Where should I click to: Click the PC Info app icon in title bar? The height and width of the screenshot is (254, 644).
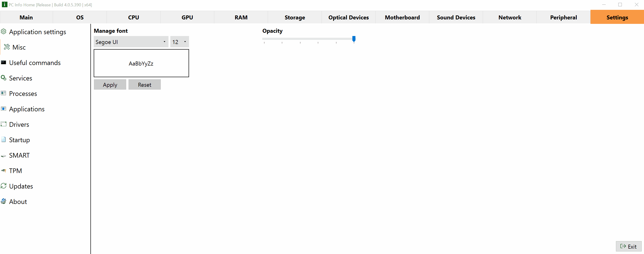(4, 4)
